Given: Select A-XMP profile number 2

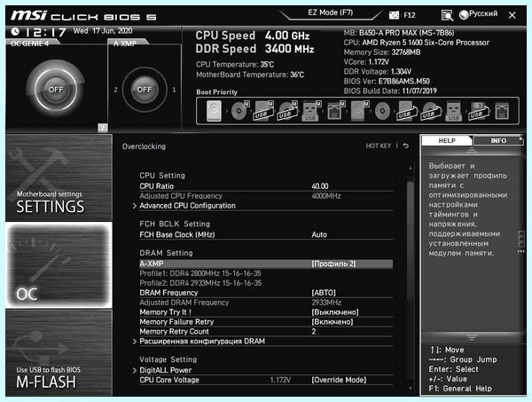Looking at the screenshot, I should (115, 90).
